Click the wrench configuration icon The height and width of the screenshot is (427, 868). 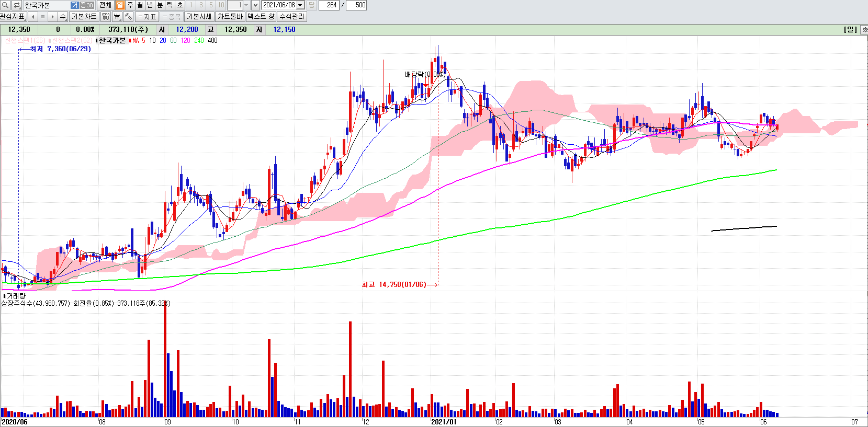(x=128, y=17)
